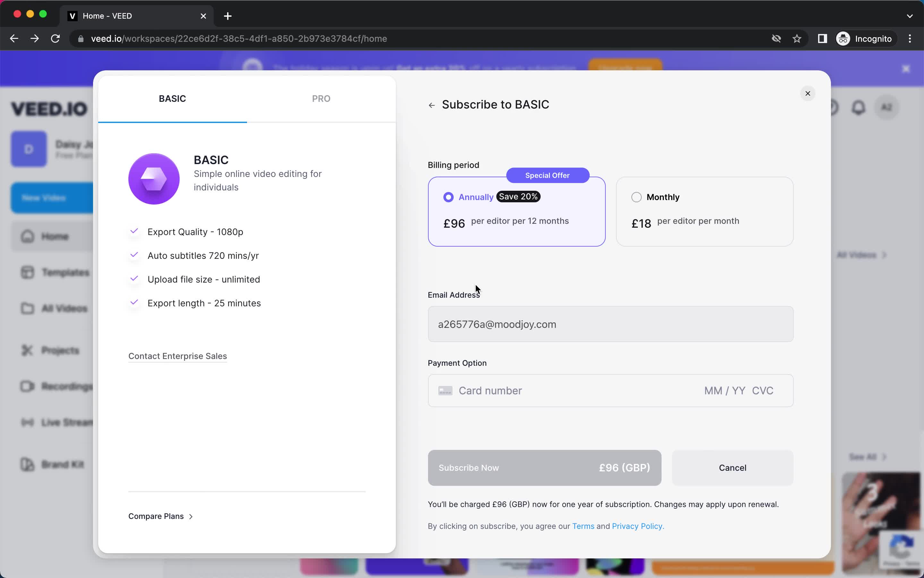Click the Live Stream icon
Image resolution: width=924 pixels, height=578 pixels.
coord(28,422)
